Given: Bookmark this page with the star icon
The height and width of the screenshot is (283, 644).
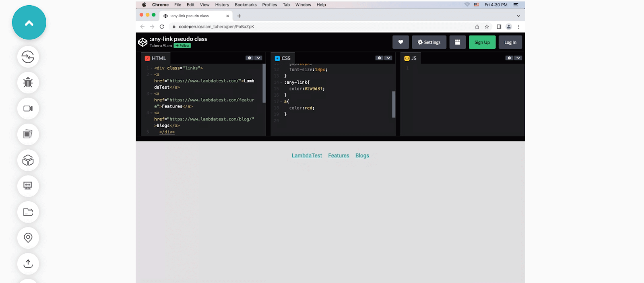Looking at the screenshot, I should point(487,27).
